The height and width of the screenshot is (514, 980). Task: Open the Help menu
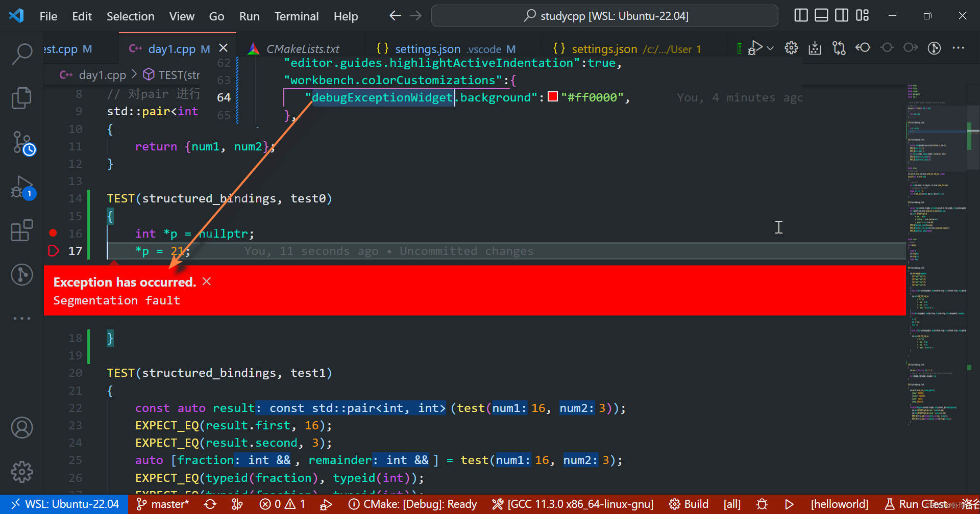(346, 16)
